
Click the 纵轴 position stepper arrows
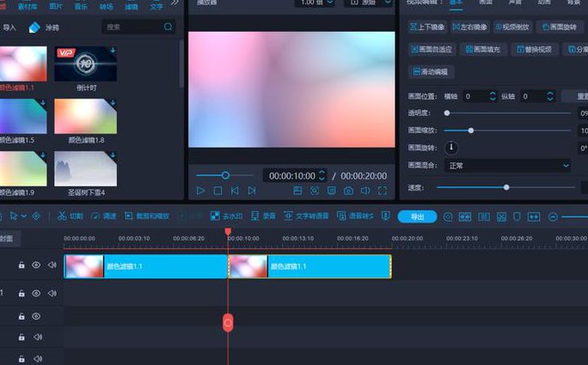pyautogui.click(x=550, y=96)
